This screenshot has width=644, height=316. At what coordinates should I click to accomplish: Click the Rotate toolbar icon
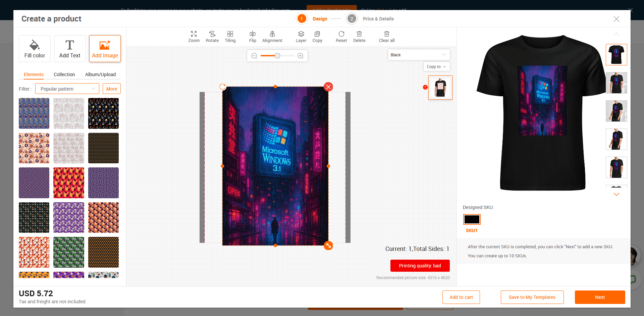212,37
